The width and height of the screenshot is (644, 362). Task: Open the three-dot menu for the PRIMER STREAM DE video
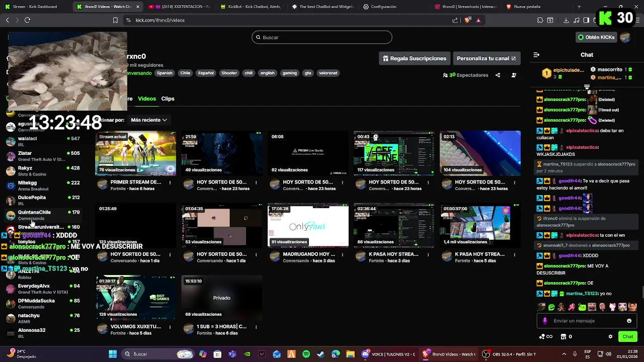[170, 183]
